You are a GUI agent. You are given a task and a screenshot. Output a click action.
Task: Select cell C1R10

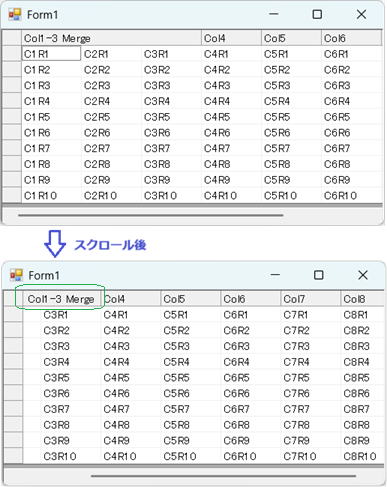click(x=51, y=195)
